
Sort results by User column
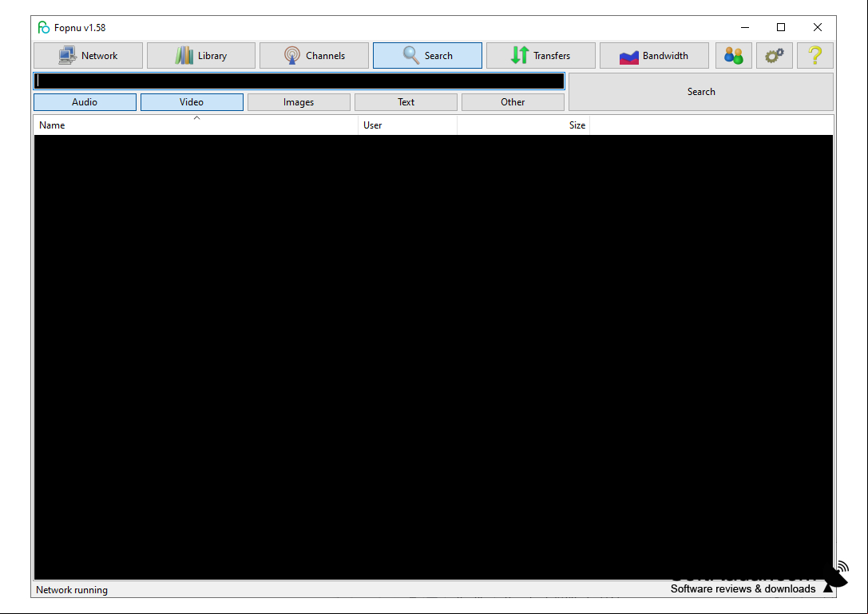[x=407, y=125]
